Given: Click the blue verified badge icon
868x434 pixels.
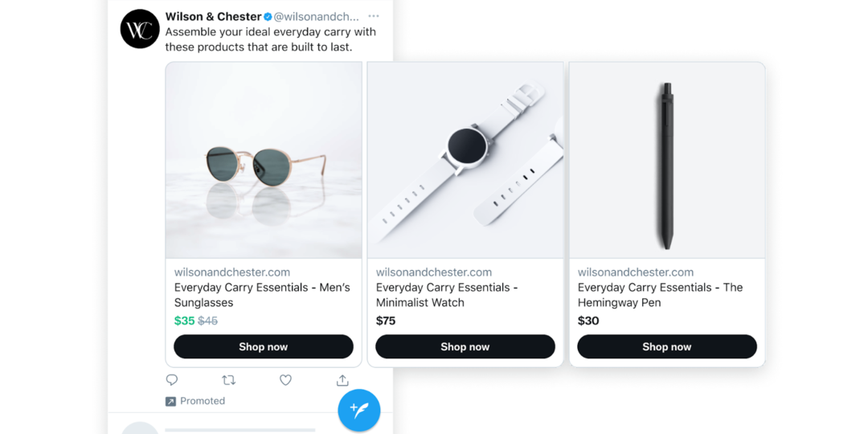Looking at the screenshot, I should coord(268,17).
